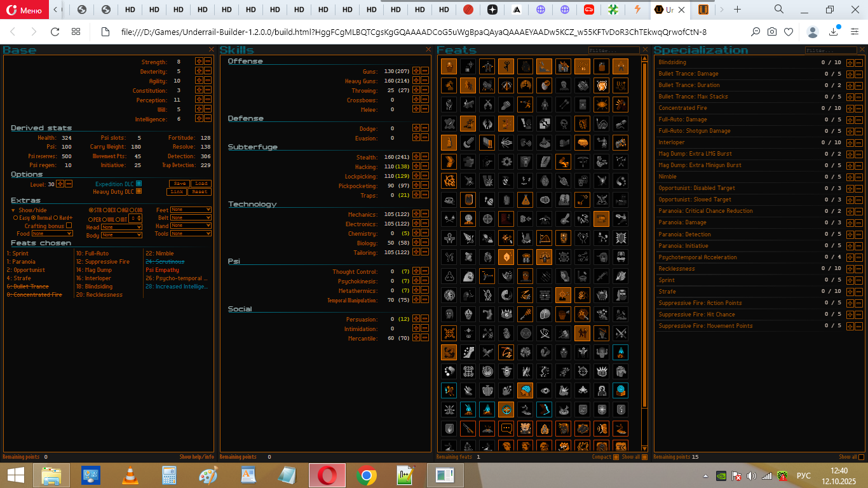Focus the Feats filter field
Screen dimensions: 868x488
[x=614, y=50]
